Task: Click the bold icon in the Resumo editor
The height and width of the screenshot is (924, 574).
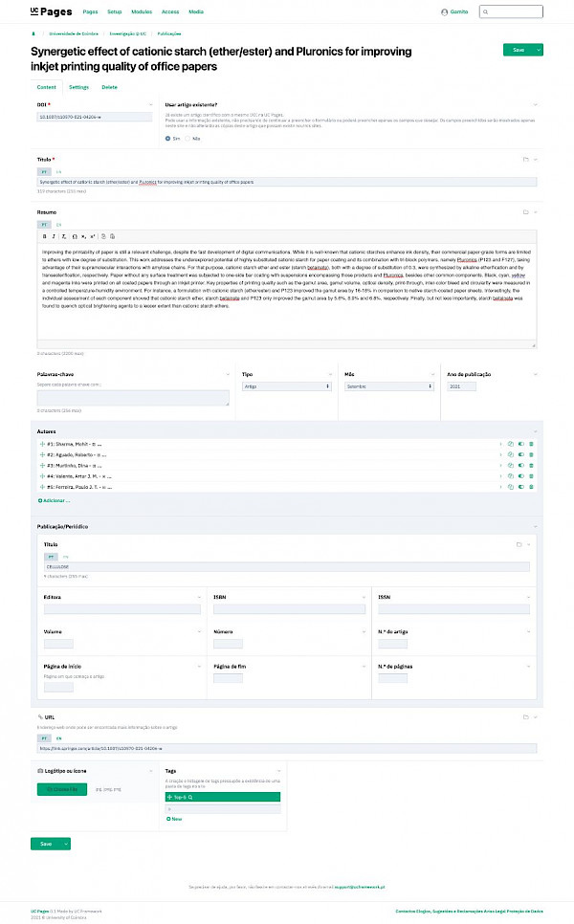Action: pyautogui.click(x=44, y=235)
